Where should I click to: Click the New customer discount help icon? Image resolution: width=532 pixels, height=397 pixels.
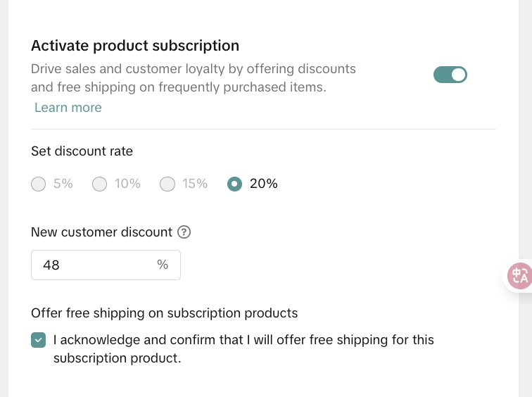pos(184,232)
